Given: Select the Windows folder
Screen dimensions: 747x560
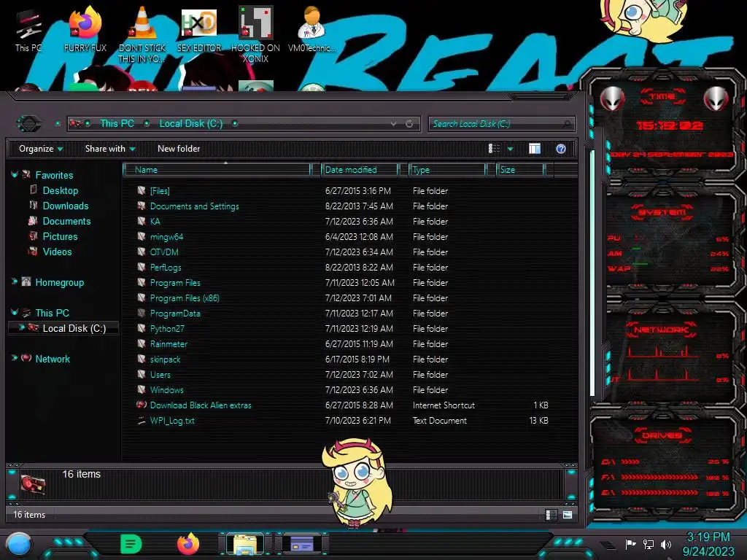Looking at the screenshot, I should pos(167,390).
